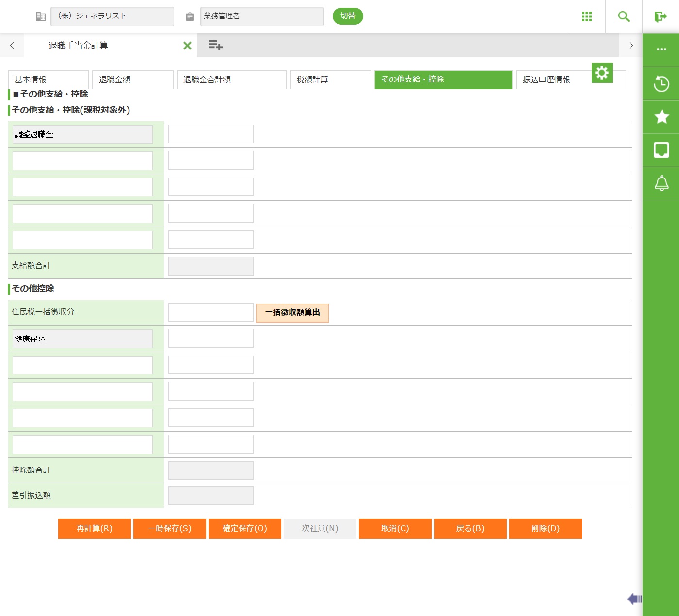Click the 控除額合計 total field
The image size is (679, 616).
pos(211,470)
